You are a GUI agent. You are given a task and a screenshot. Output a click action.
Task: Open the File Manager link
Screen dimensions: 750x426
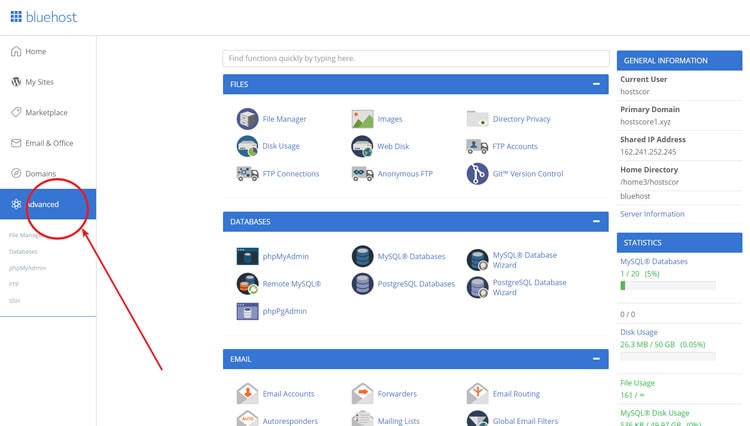284,119
